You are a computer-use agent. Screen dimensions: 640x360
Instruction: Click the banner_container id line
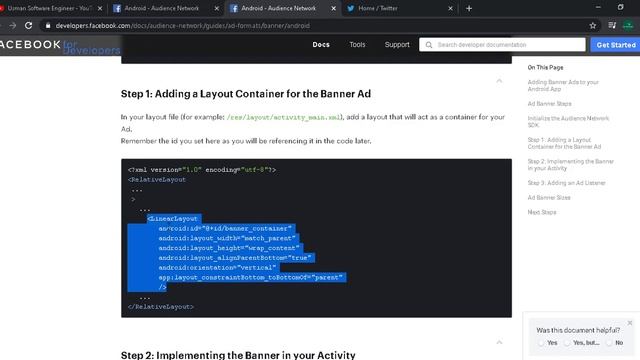tap(225, 229)
